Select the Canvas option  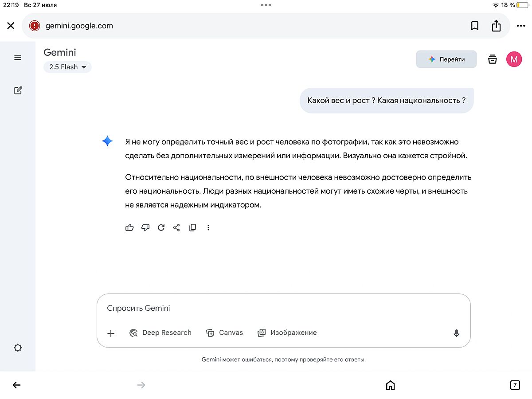[x=225, y=333]
